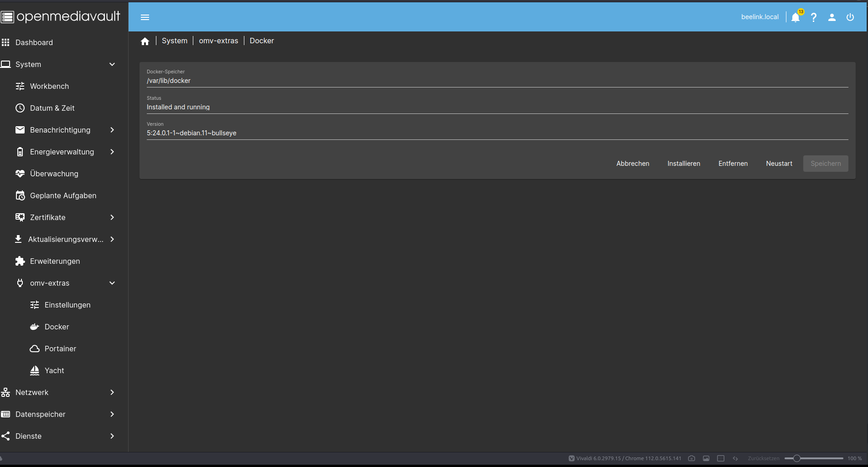Viewport: 868px width, 467px height.
Task: Click the power button icon
Action: click(850, 17)
